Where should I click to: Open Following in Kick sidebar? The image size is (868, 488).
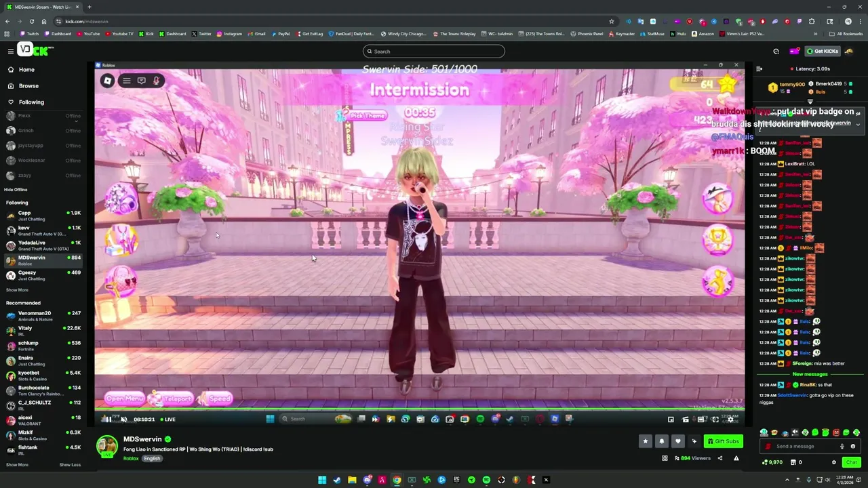(43, 102)
